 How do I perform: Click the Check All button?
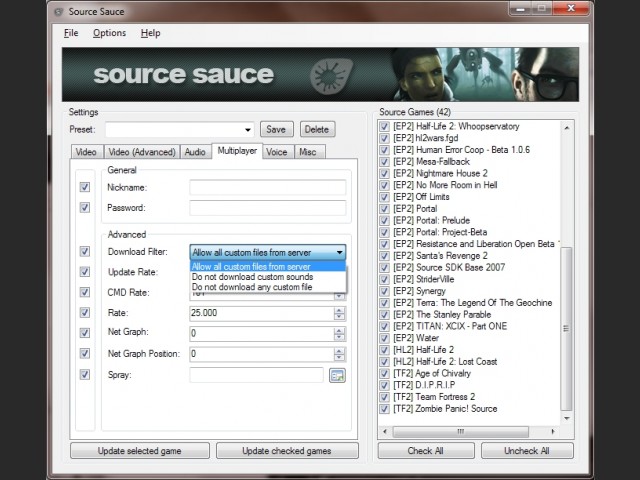tap(425, 451)
